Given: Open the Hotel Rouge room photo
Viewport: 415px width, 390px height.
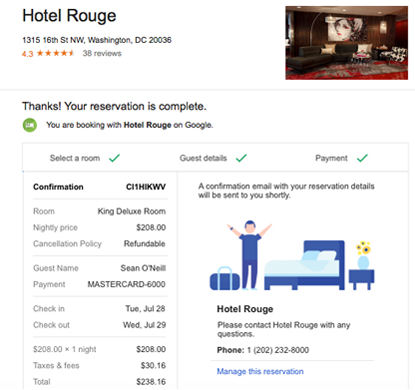Looking at the screenshot, I should click(x=347, y=43).
